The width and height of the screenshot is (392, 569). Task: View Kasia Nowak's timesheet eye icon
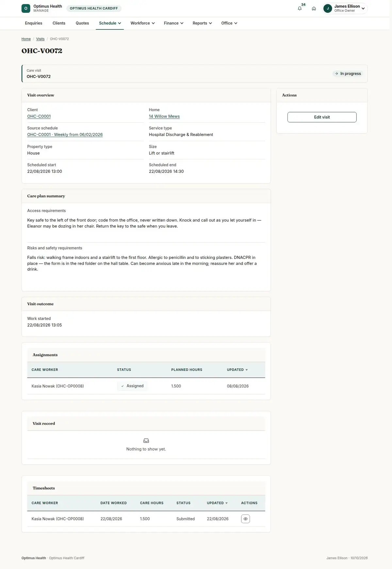(x=245, y=519)
